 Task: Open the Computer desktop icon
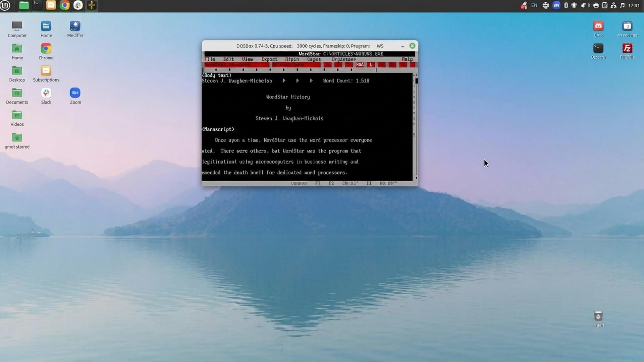tap(17, 29)
